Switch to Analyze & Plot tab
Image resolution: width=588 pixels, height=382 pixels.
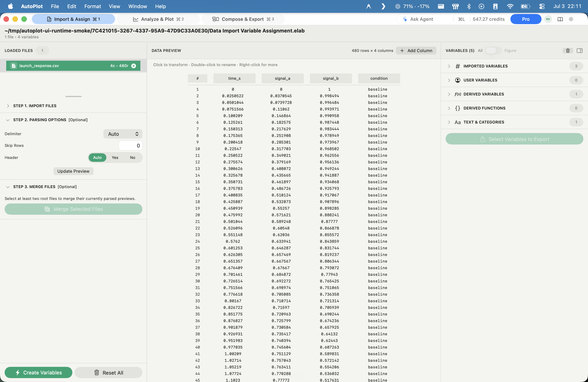click(158, 19)
